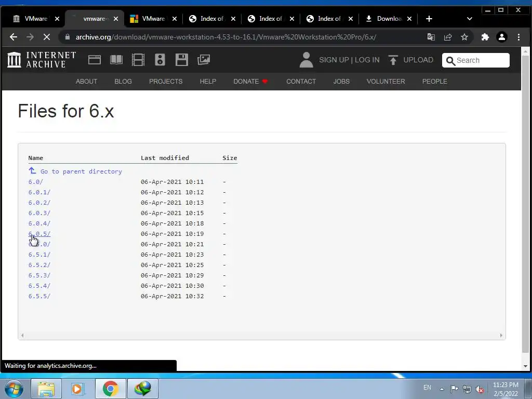Click the user avatar icon
Screen dimensions: 532x399
[x=306, y=60]
